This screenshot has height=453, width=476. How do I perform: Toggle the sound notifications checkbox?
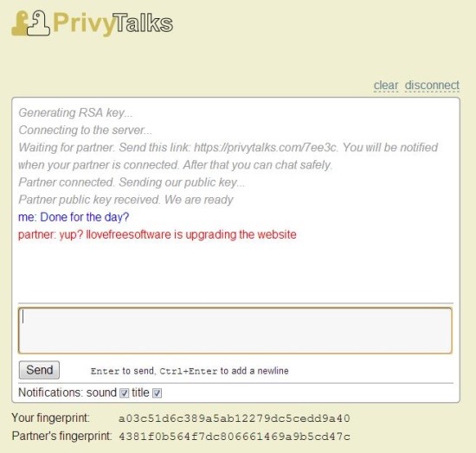click(124, 393)
